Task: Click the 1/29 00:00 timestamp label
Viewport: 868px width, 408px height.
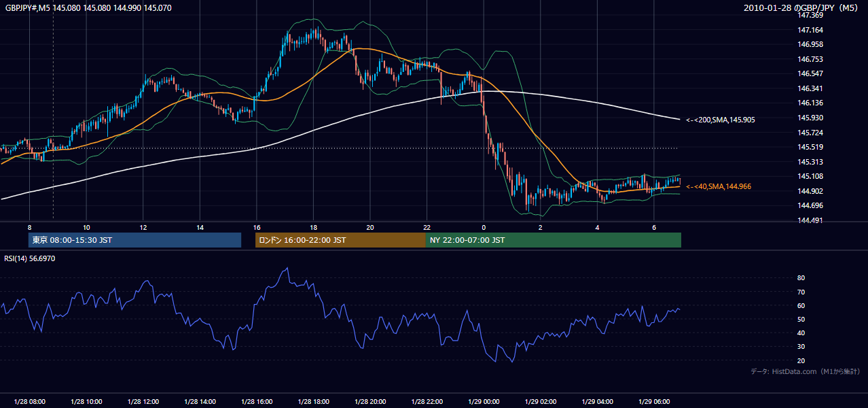Action: click(484, 401)
